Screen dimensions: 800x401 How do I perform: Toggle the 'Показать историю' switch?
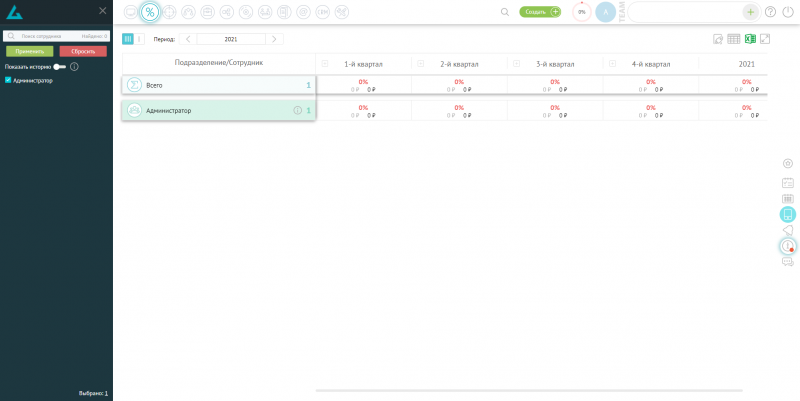point(59,66)
